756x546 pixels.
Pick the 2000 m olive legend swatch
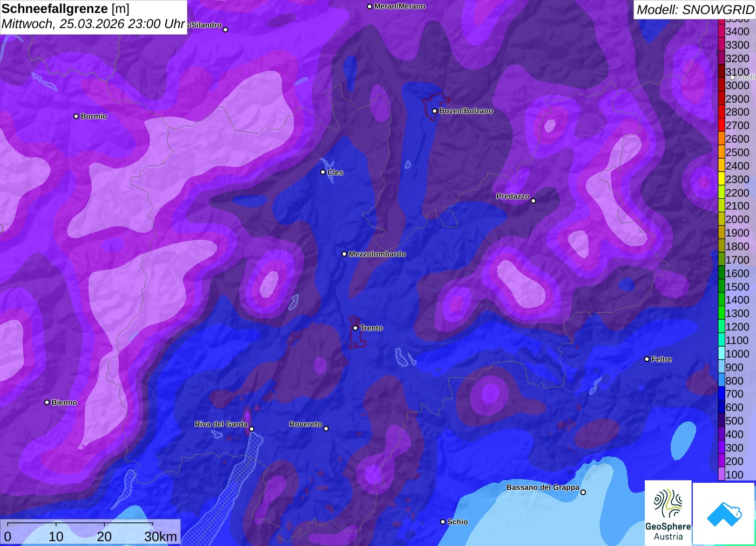(721, 219)
